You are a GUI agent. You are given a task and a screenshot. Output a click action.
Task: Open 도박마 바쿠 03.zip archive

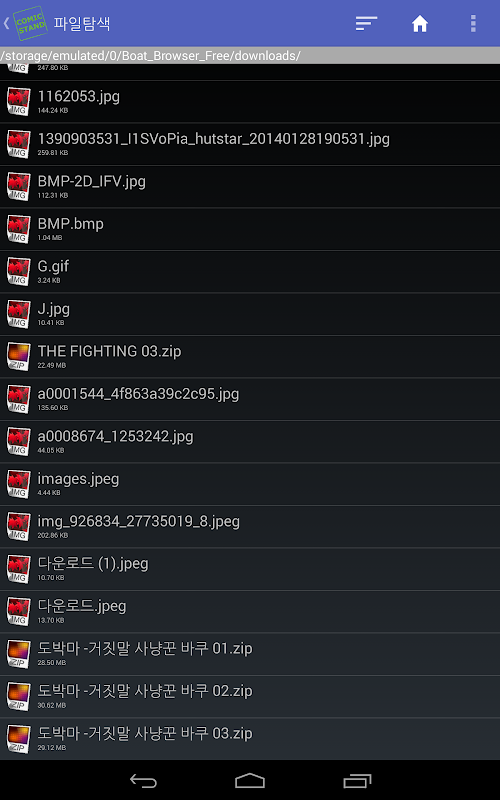pyautogui.click(x=250, y=739)
